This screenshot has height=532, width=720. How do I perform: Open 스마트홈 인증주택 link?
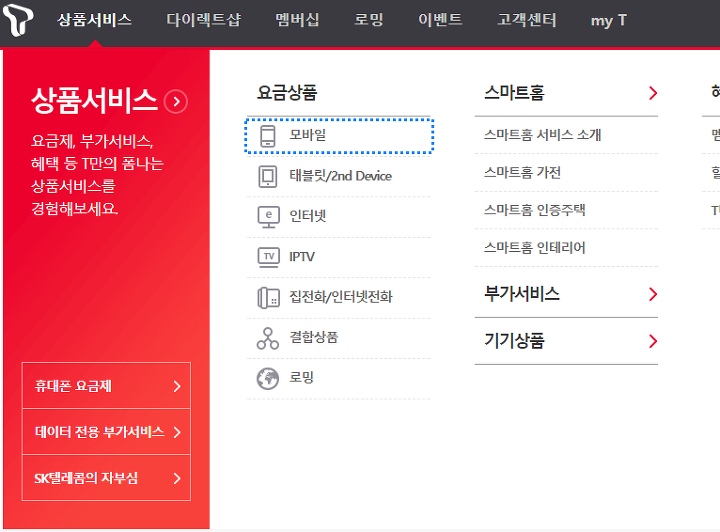(534, 210)
